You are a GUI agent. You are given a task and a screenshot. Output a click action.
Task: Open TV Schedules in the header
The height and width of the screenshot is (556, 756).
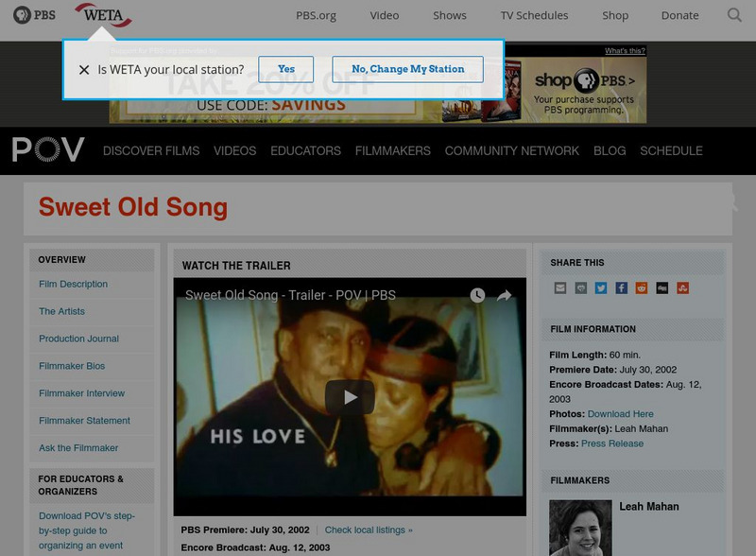[534, 15]
